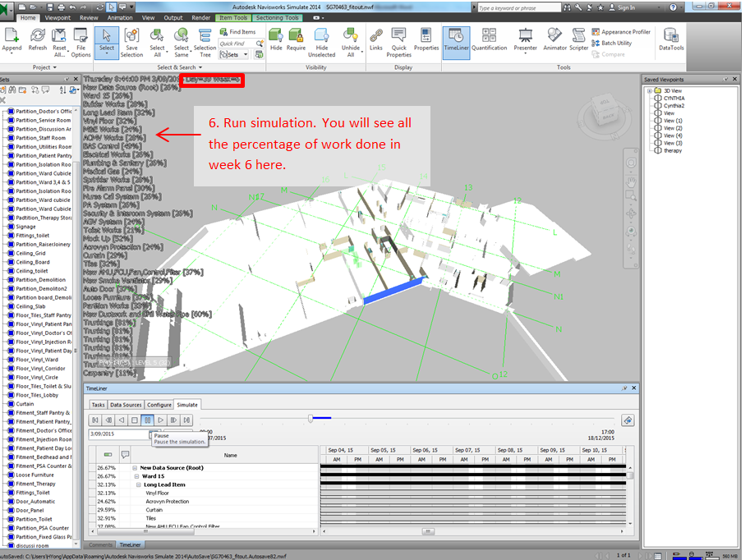Open the Item Tools ribbon tab

[233, 18]
